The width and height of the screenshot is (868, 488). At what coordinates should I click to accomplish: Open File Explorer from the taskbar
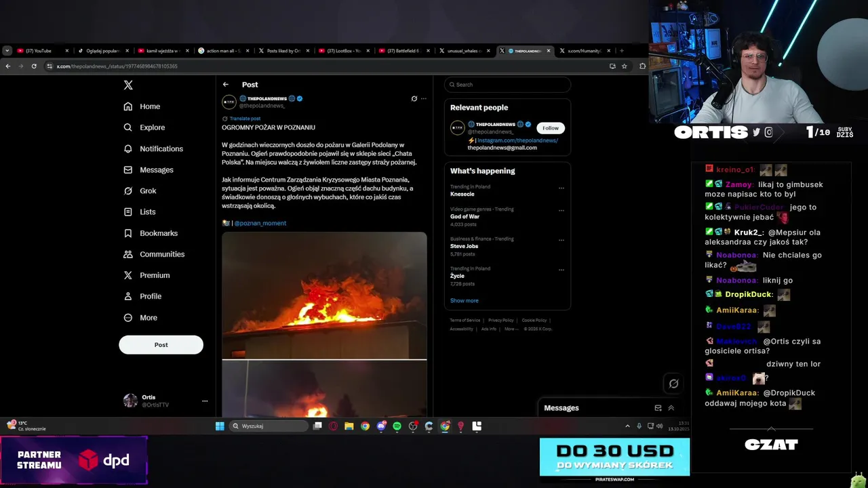coord(349,426)
